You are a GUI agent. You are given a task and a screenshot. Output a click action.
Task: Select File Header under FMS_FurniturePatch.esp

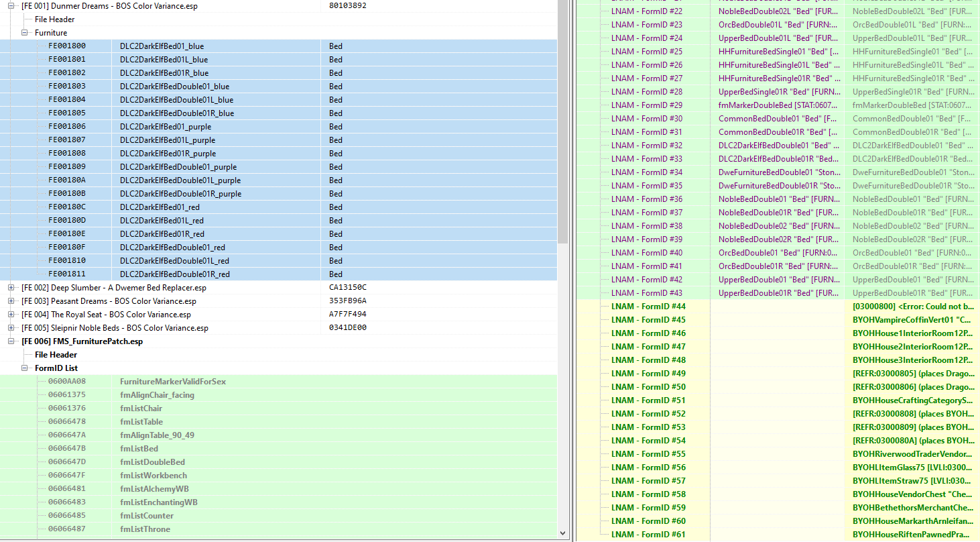click(56, 355)
